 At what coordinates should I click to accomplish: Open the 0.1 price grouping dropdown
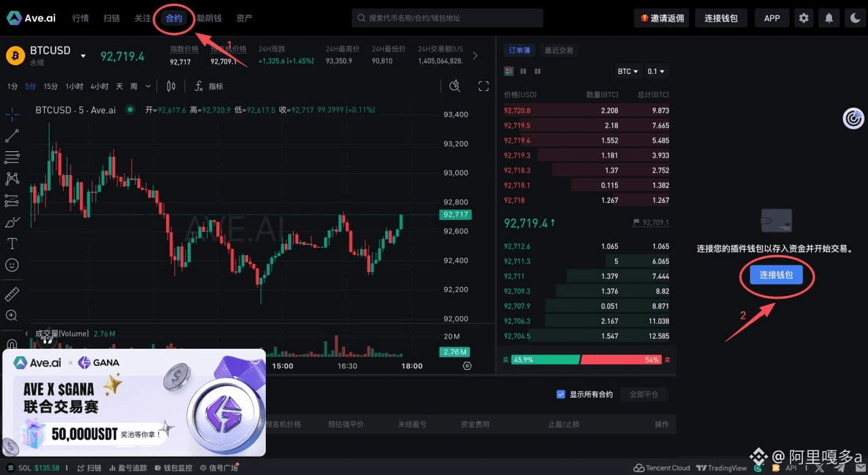[x=656, y=71]
